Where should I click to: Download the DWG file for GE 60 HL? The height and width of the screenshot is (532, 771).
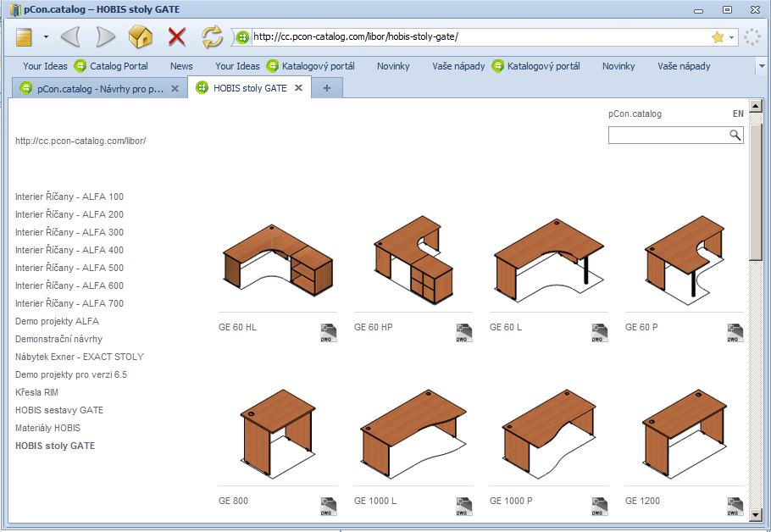coord(329,333)
